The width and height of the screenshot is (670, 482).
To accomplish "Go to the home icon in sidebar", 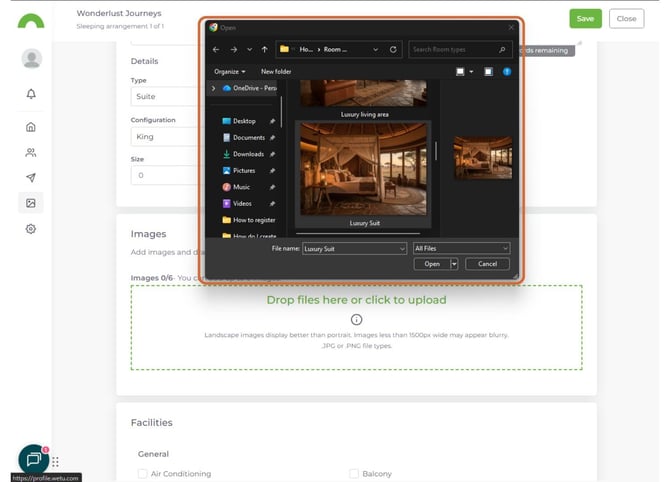I will (31, 127).
